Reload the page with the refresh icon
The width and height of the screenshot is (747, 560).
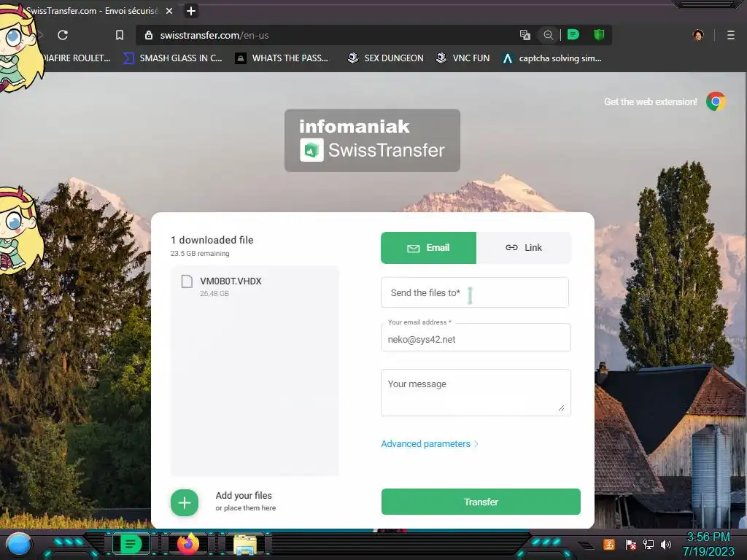point(63,35)
